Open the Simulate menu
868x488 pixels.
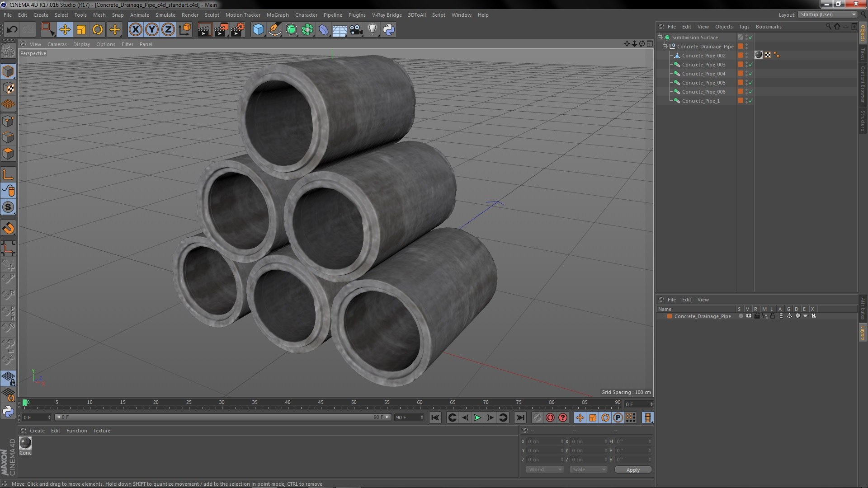[x=165, y=15]
